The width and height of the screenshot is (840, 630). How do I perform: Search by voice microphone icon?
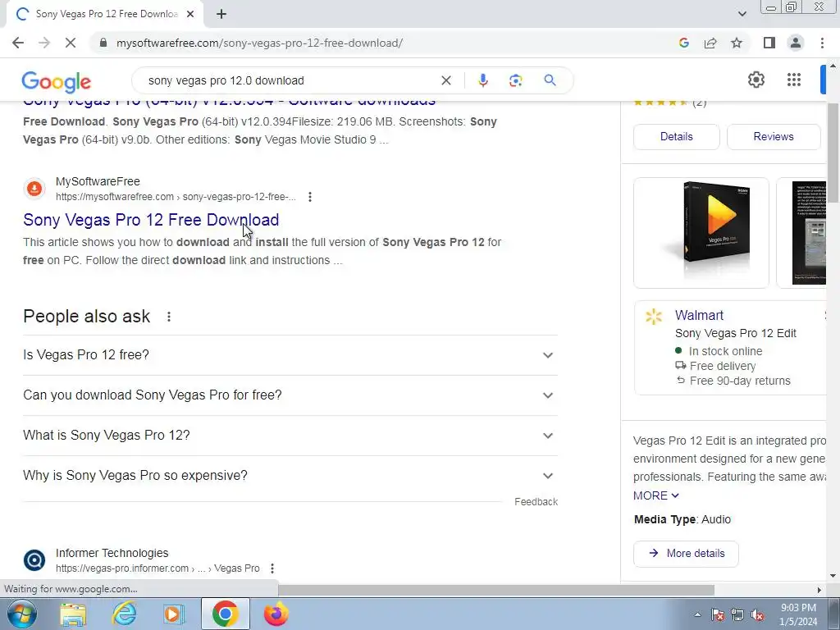click(482, 80)
